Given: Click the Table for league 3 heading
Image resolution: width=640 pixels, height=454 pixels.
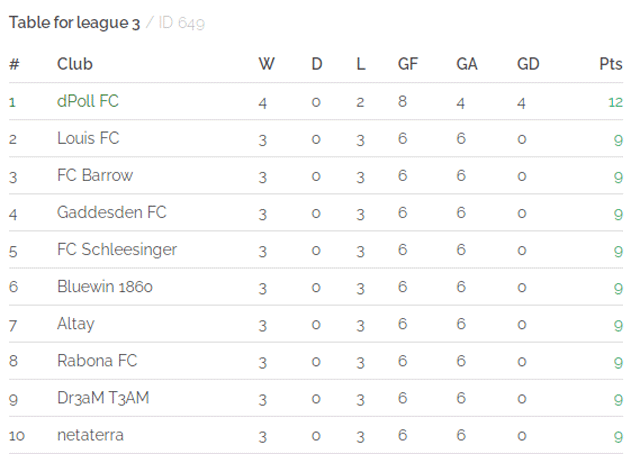Looking at the screenshot, I should [x=74, y=23].
